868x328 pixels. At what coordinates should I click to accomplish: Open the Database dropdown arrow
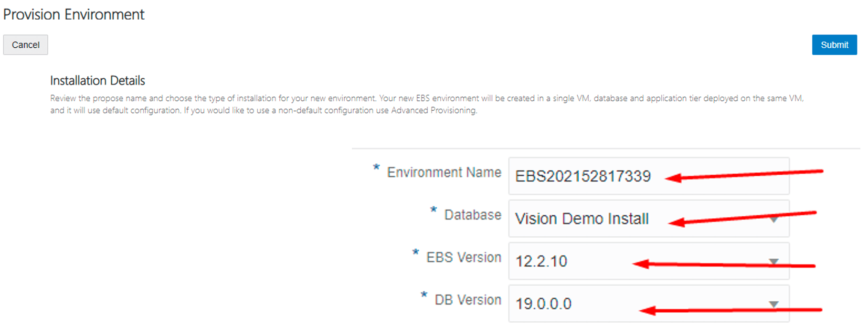(773, 220)
